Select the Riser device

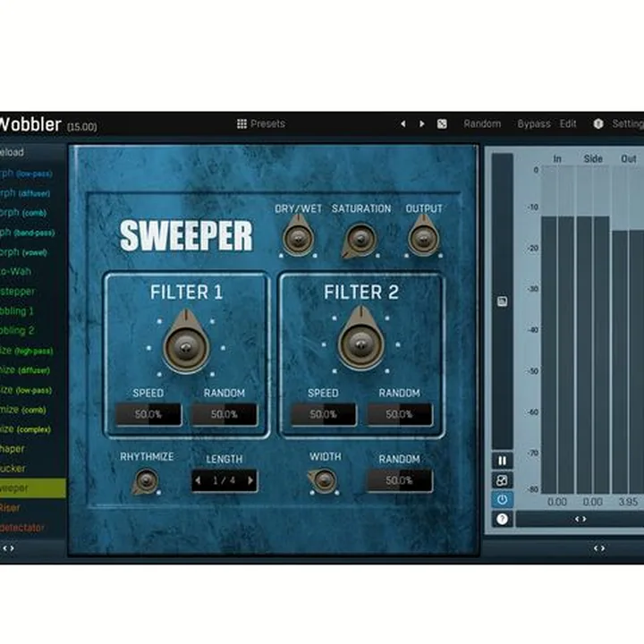[x=33, y=508]
